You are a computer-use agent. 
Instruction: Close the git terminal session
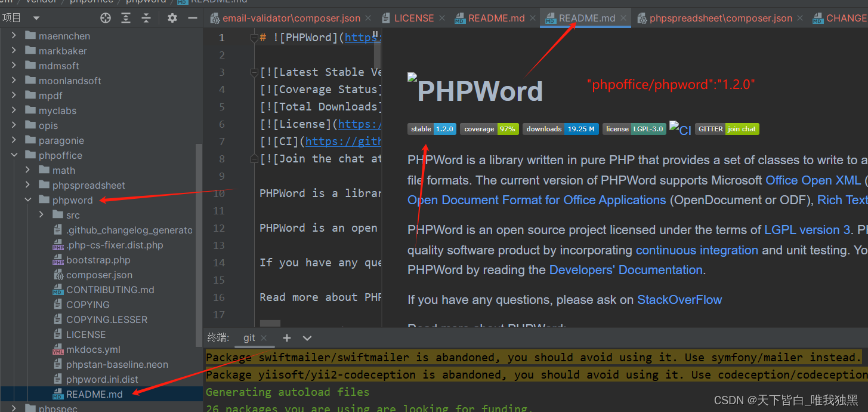264,337
